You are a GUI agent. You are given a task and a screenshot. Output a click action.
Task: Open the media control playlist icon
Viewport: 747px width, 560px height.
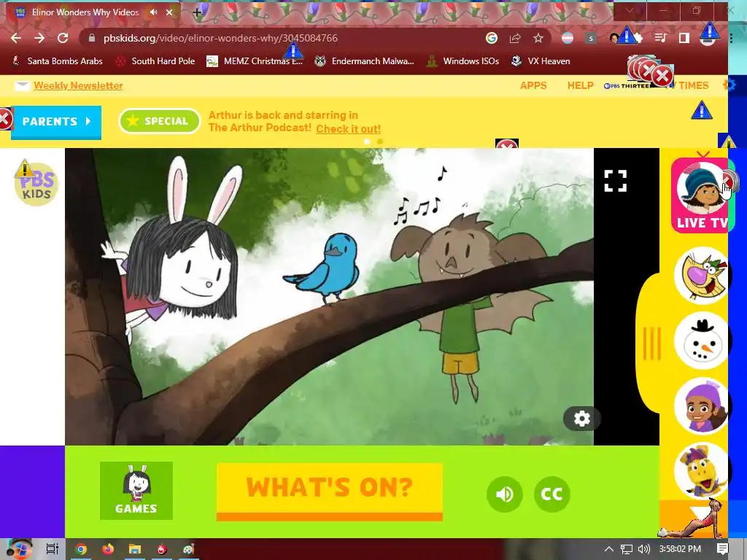[x=660, y=38]
